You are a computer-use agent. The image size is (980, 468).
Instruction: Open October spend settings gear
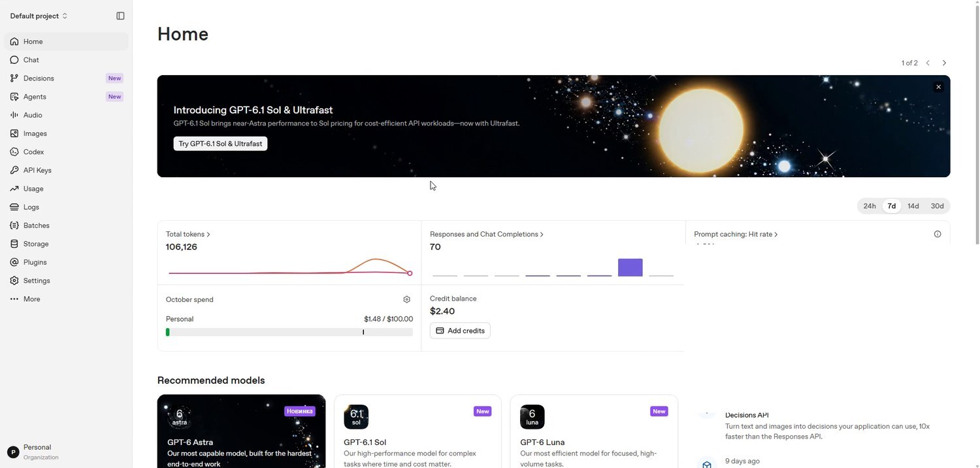[x=406, y=299]
